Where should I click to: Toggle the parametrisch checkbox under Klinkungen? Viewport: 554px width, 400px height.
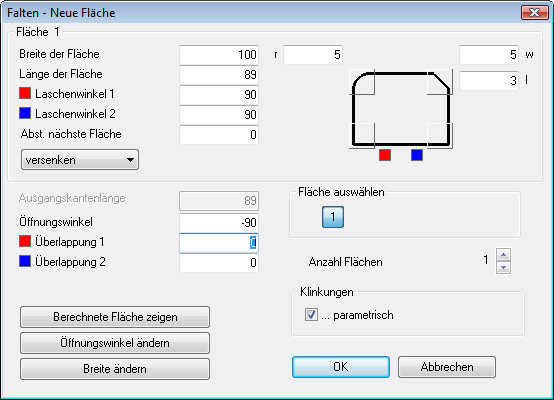pos(311,314)
